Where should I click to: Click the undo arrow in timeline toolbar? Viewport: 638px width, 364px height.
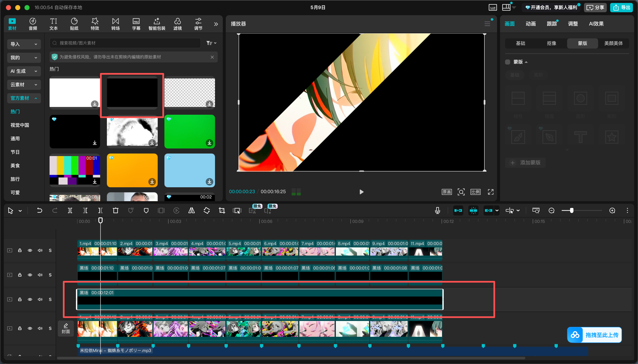point(39,210)
